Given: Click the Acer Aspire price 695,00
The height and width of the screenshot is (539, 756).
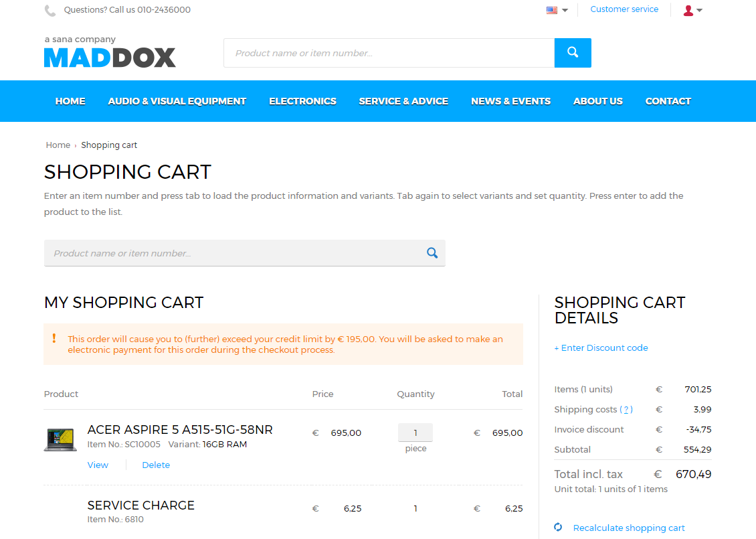Looking at the screenshot, I should [346, 433].
